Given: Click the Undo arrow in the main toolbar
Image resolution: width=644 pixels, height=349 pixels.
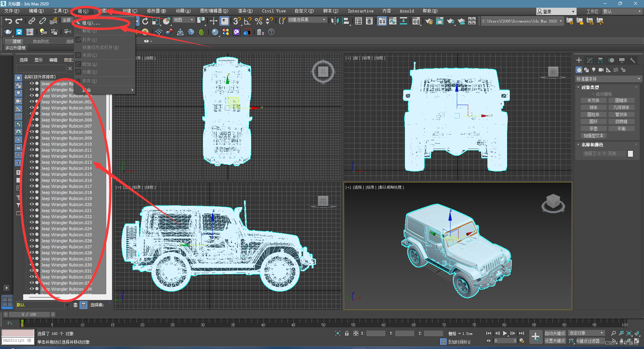Looking at the screenshot, I should point(8,21).
